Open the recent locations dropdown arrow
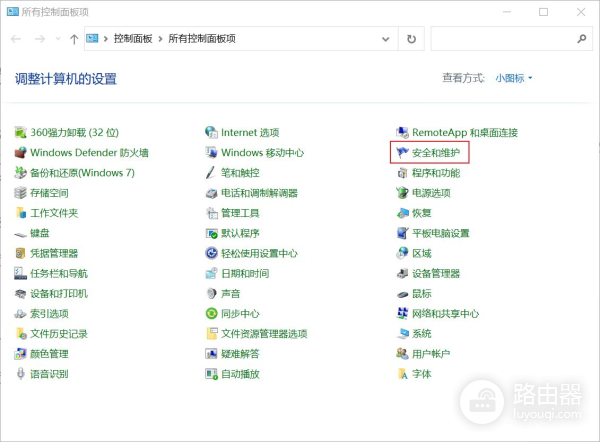 tap(58, 39)
